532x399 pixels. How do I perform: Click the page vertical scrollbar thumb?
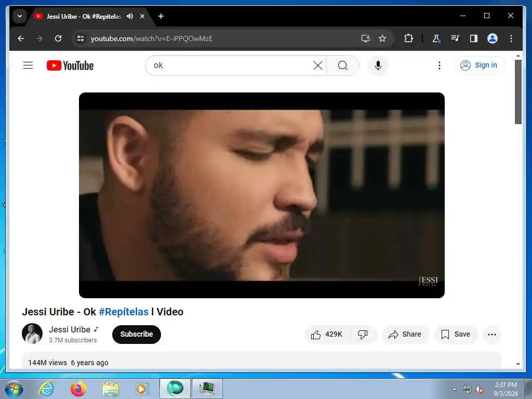pyautogui.click(x=518, y=91)
